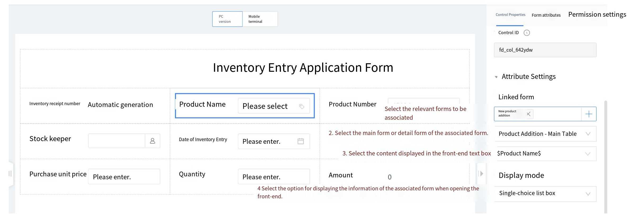Select the Control Properties tab
The image size is (644, 224).
(510, 15)
